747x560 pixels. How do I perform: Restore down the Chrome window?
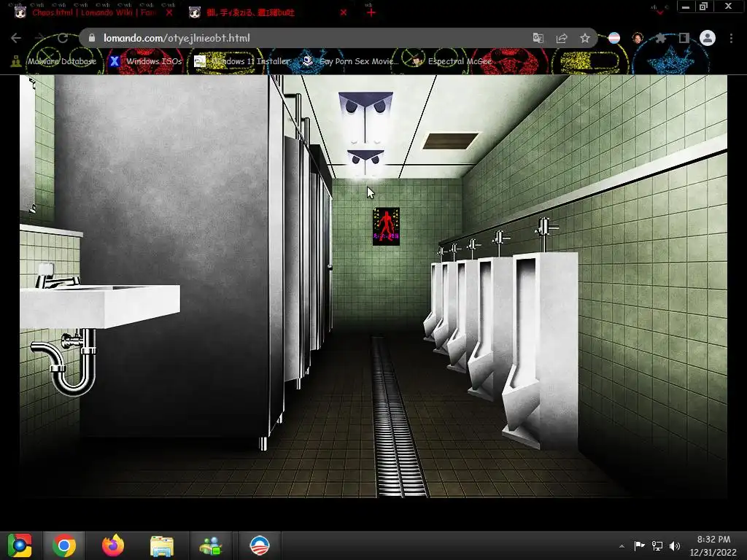tap(704, 7)
